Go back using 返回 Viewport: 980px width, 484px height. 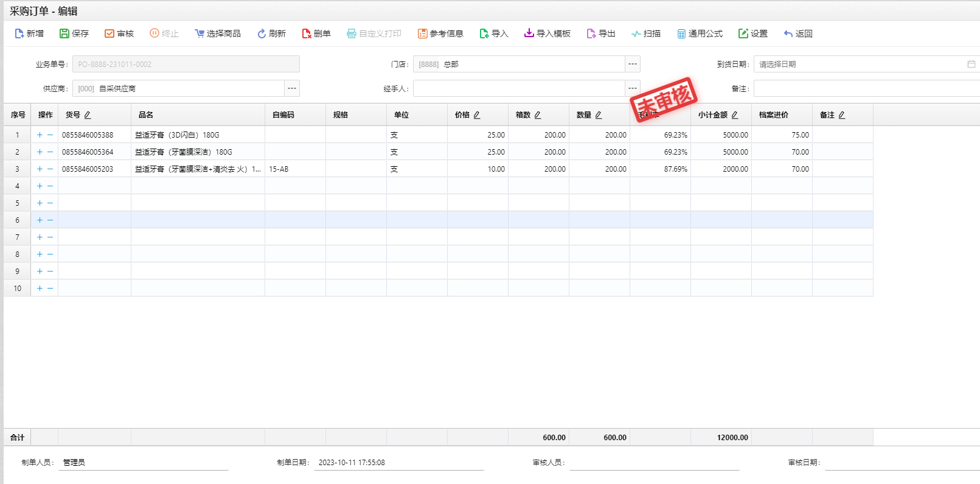[798, 33]
